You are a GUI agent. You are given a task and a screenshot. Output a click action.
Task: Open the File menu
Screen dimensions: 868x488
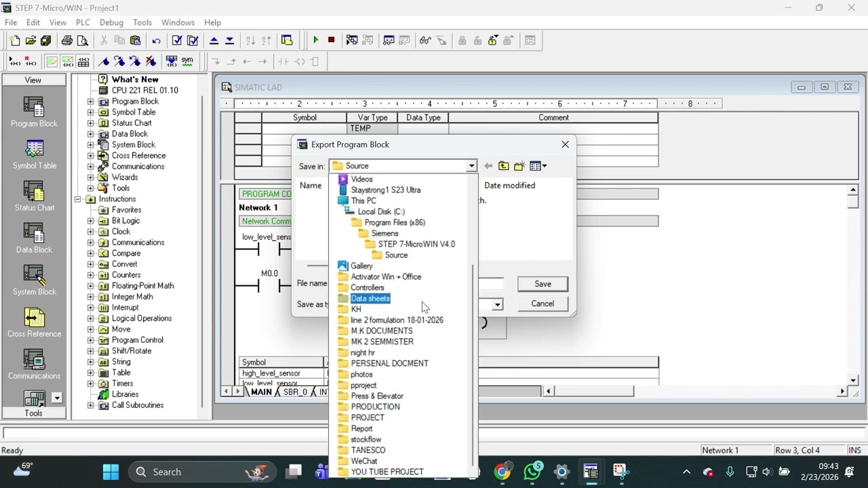11,22
